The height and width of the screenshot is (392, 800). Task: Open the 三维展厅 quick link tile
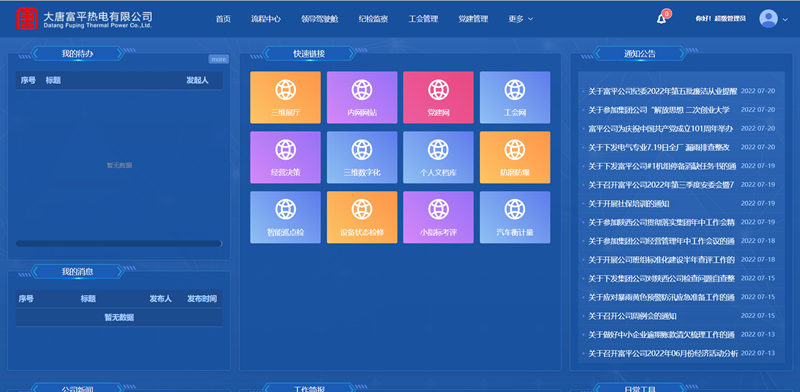click(285, 97)
